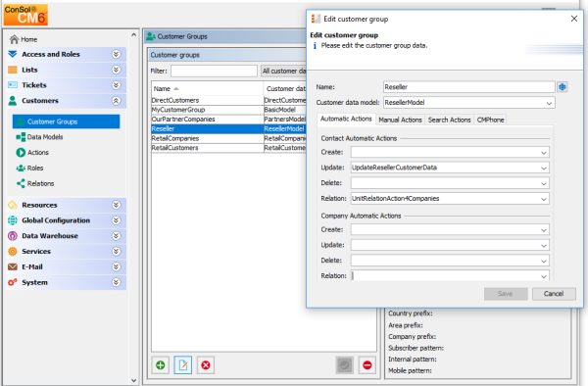This screenshot has height=386, width=588.
Task: Close the Edit customer group dialog
Action: [x=573, y=19]
